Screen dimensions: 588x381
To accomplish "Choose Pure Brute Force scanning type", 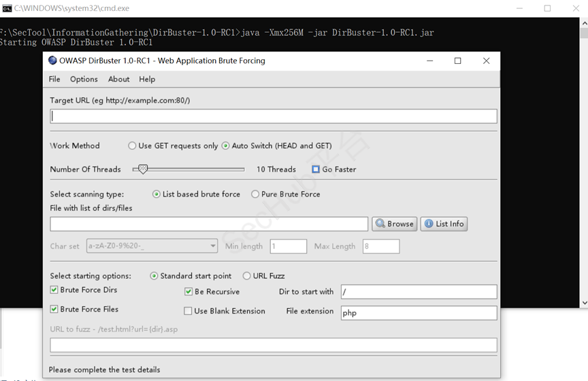I will point(255,194).
